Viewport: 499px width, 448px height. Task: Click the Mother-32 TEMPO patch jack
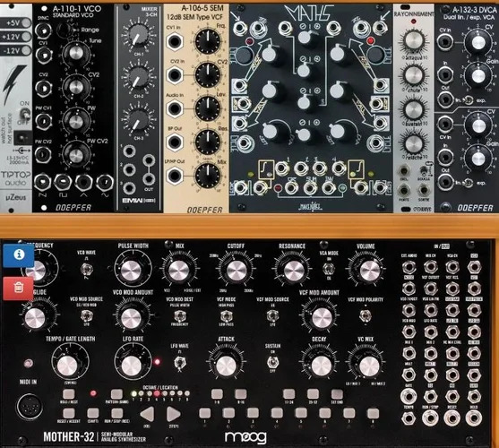click(409, 418)
